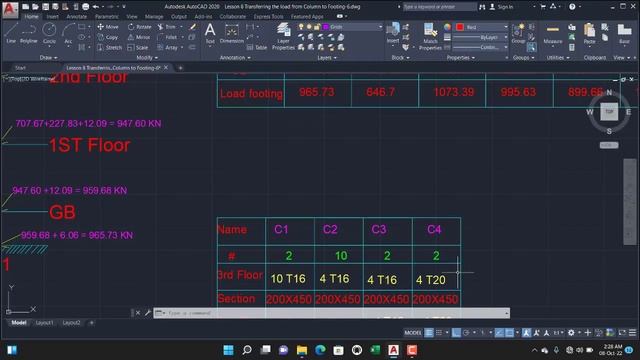This screenshot has width=640, height=360.
Task: Customize status bar menu button
Action: pyautogui.click(x=632, y=333)
